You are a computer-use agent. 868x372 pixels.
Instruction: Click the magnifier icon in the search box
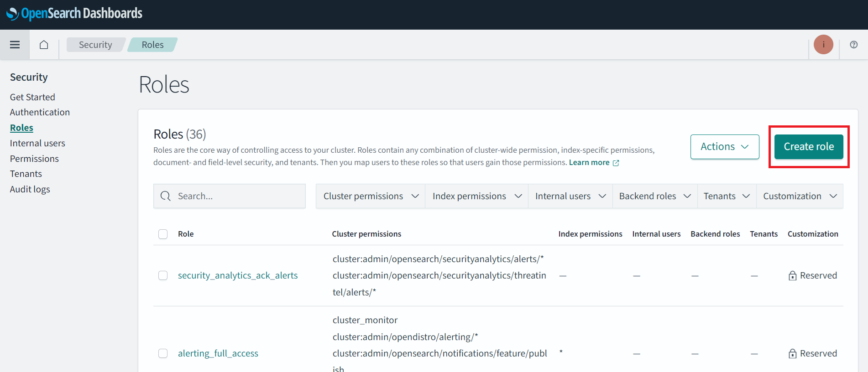166,196
